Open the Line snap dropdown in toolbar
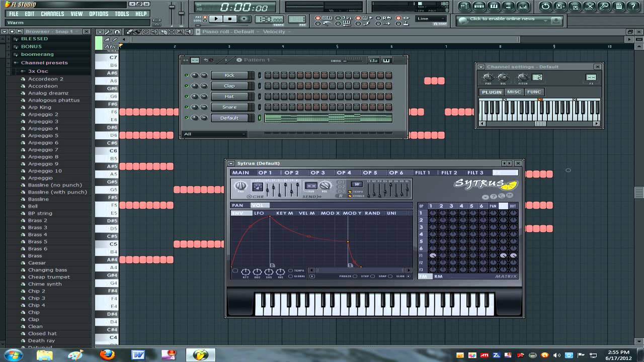Image resolution: width=644 pixels, height=362 pixels. tap(431, 19)
